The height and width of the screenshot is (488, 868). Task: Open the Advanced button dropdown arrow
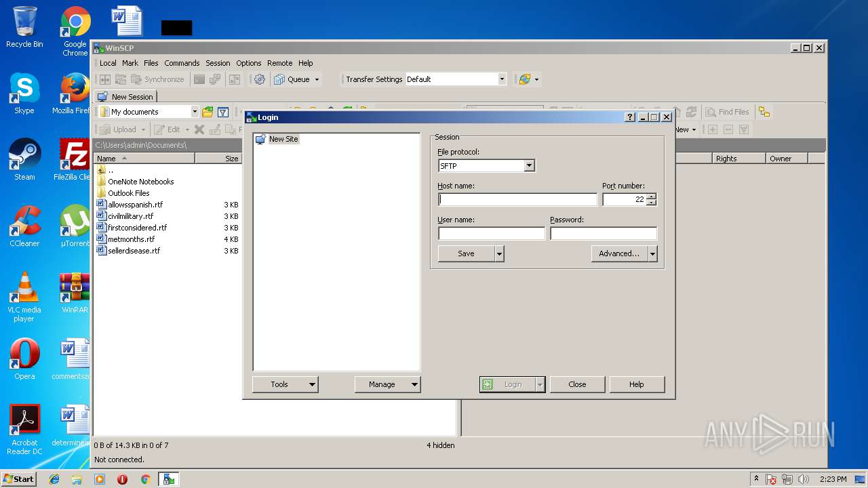coord(652,253)
